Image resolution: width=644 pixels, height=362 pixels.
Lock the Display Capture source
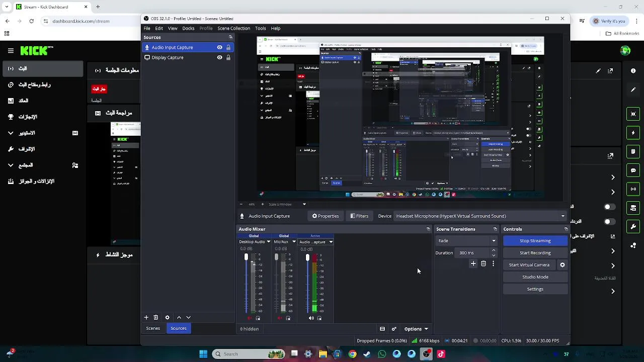tap(228, 57)
